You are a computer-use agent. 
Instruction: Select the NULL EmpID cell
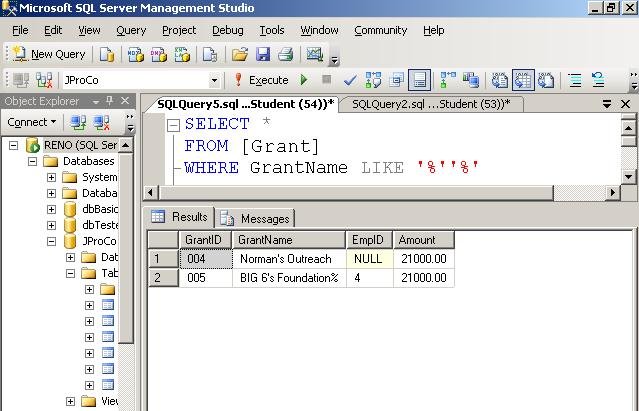(x=370, y=259)
